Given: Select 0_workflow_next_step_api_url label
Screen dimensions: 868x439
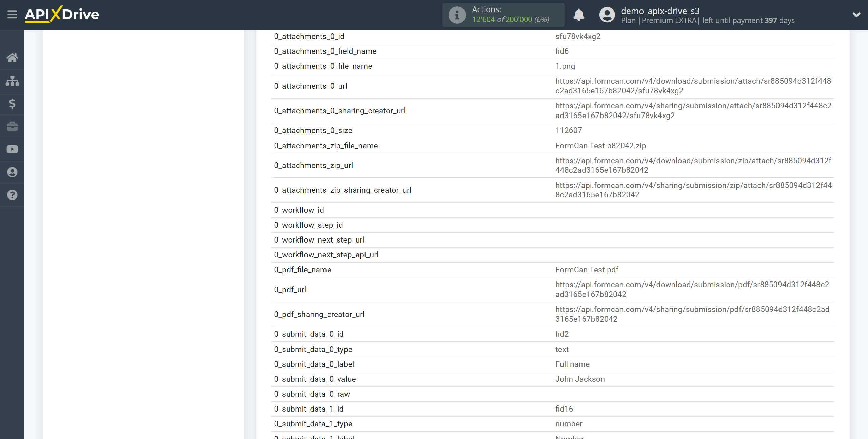Looking at the screenshot, I should [x=326, y=255].
